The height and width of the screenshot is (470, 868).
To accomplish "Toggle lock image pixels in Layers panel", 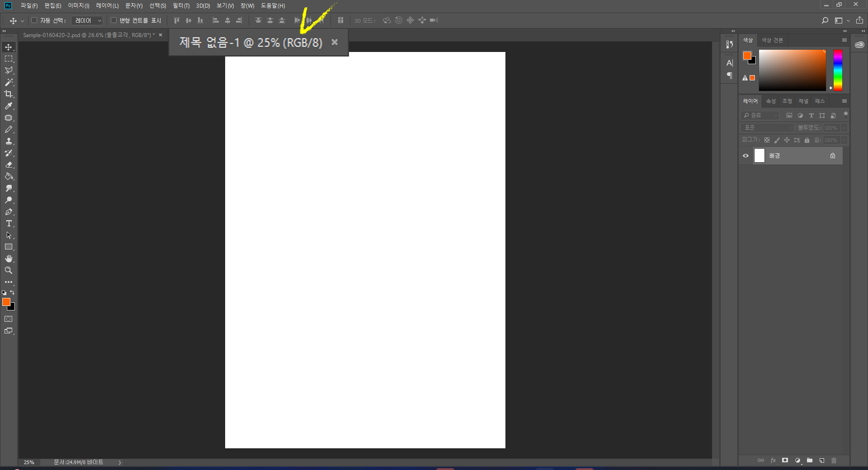I will coord(777,140).
